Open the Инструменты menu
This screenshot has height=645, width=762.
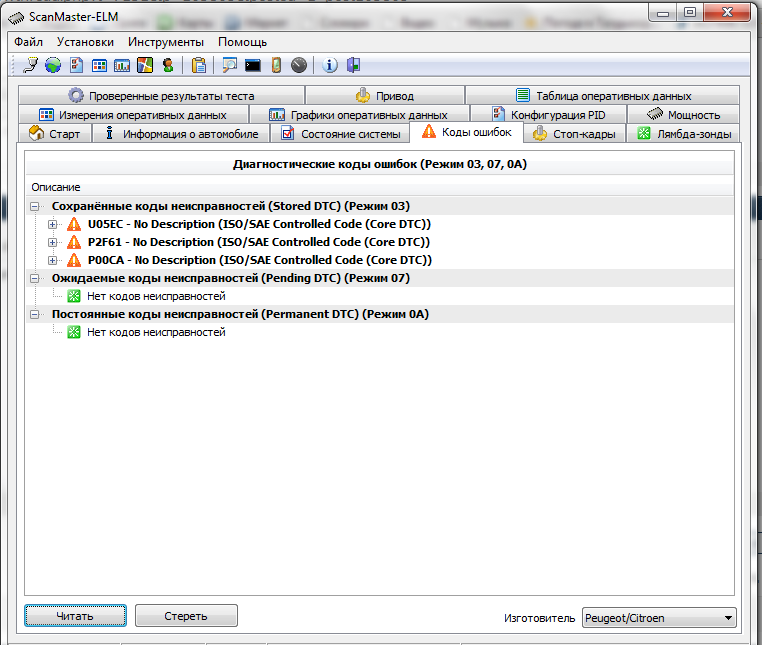tap(166, 42)
